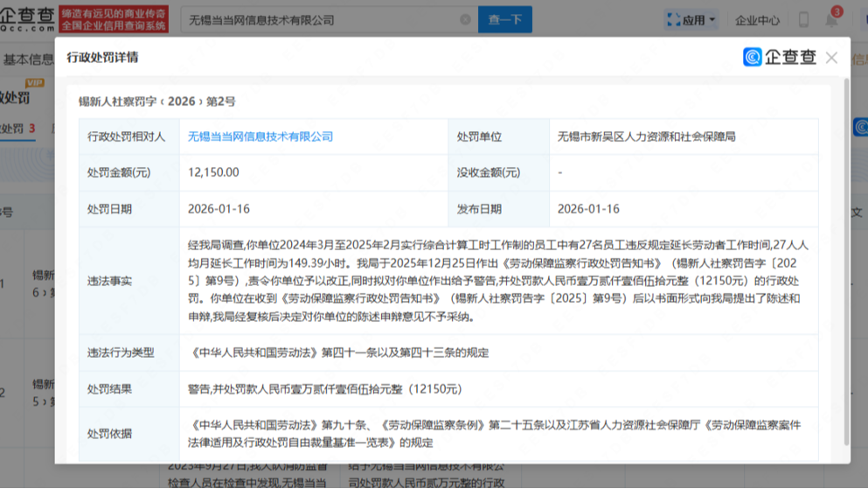This screenshot has height=489, width=868.
Task: Click the 企查查 logo in the top-left corner
Action: pos(28,17)
